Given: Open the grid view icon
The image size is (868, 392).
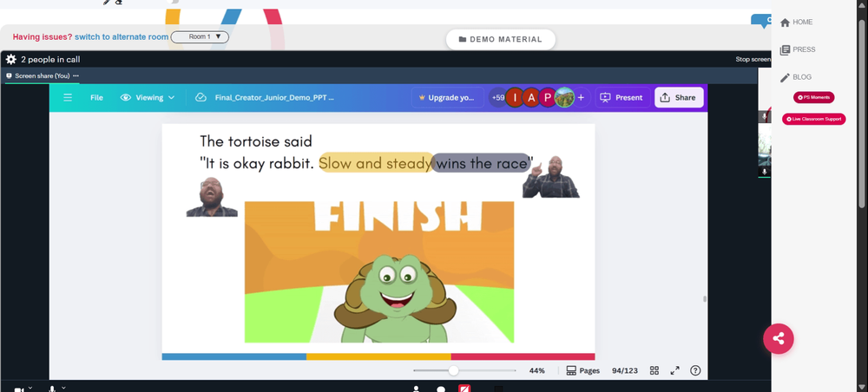Looking at the screenshot, I should 654,370.
